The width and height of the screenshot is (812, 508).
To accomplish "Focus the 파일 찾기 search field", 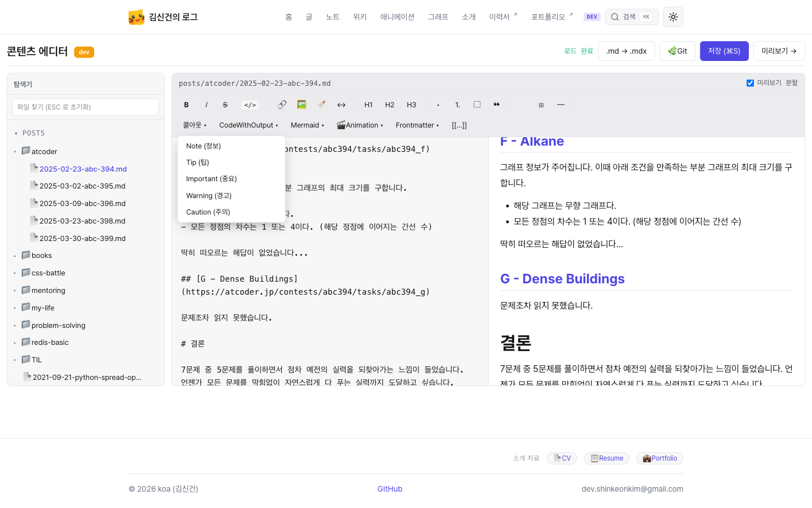I will pos(86,107).
